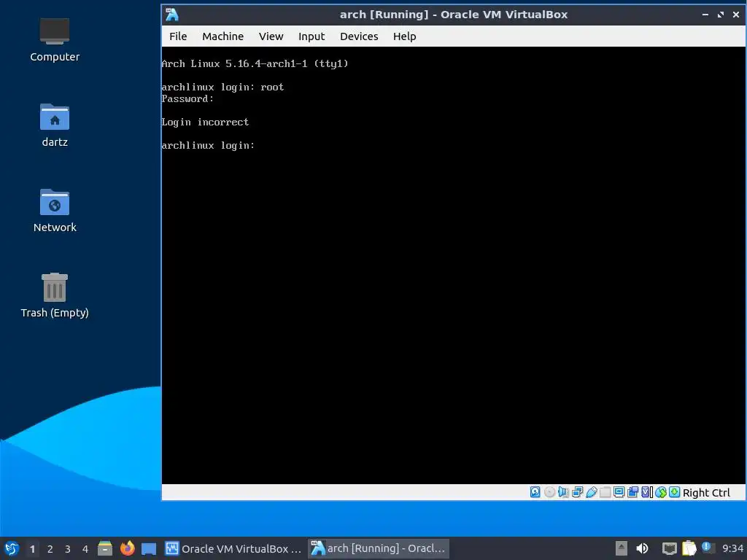This screenshot has height=560, width=747.
Task: Click the show desktop icon in taskbar
Action: [x=149, y=549]
